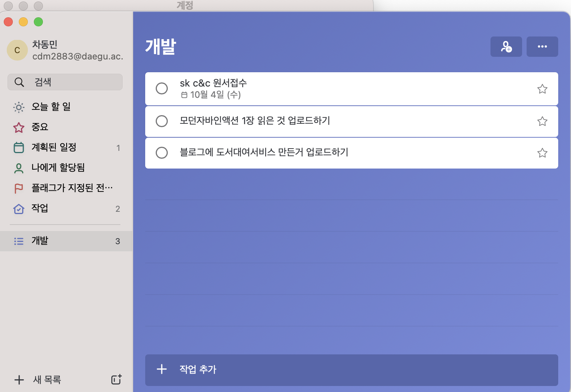This screenshot has width=571, height=392.
Task: Complete the '모던자바인액션 1장' task circle
Action: [162, 121]
